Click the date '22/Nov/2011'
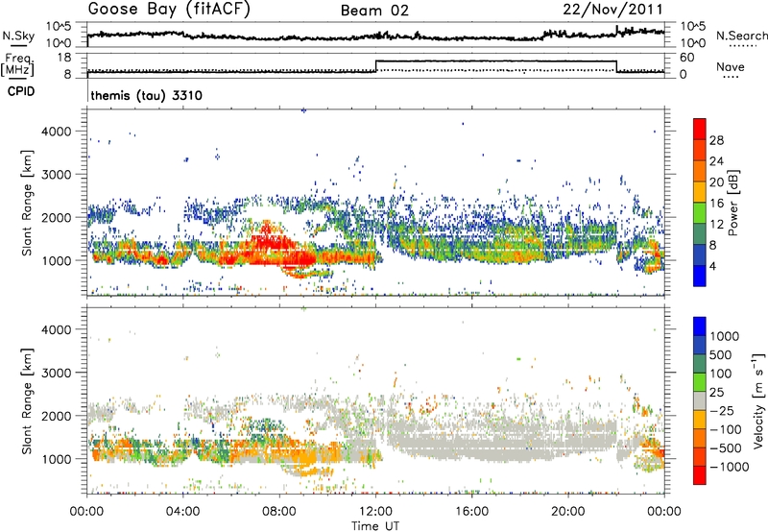Viewport: 768px width, 532px height. click(612, 9)
